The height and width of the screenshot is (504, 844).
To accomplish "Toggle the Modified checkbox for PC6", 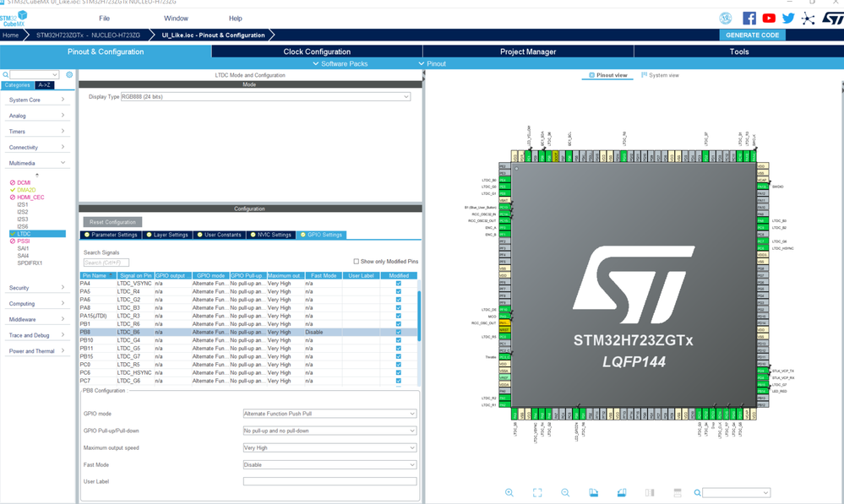I will 398,373.
